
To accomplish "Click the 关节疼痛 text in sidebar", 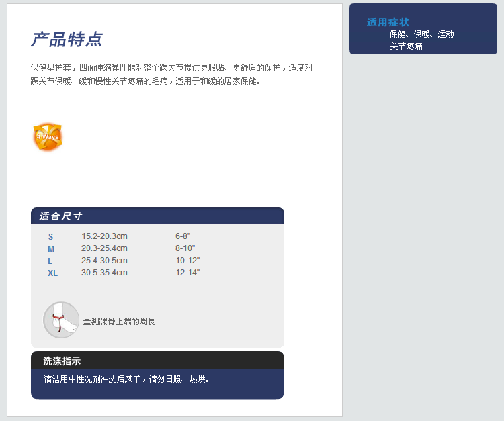I will 406,46.
